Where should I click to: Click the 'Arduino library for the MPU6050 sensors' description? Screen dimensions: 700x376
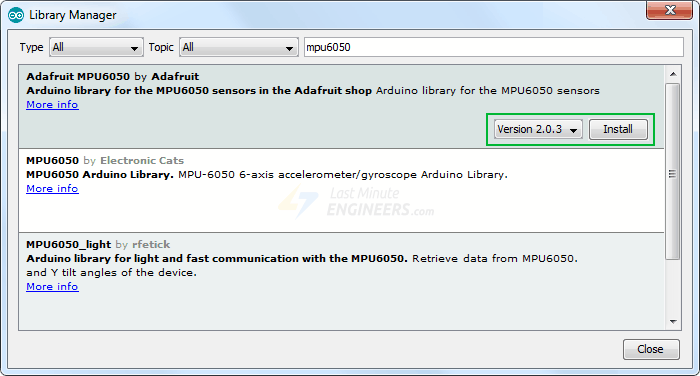tap(488, 91)
